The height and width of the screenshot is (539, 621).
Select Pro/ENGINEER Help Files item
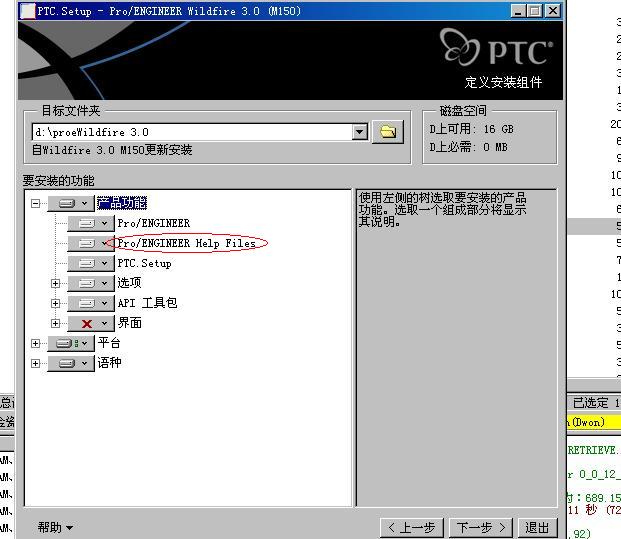click(187, 243)
